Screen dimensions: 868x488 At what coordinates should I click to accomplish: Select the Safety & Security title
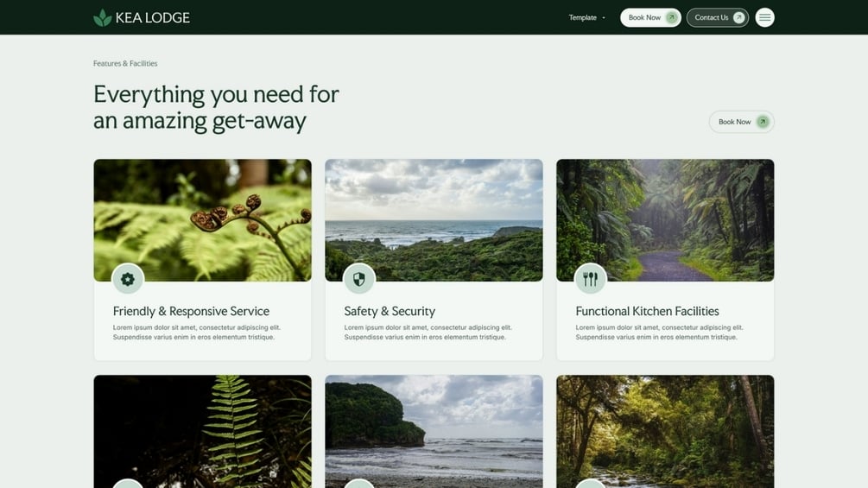pyautogui.click(x=390, y=311)
